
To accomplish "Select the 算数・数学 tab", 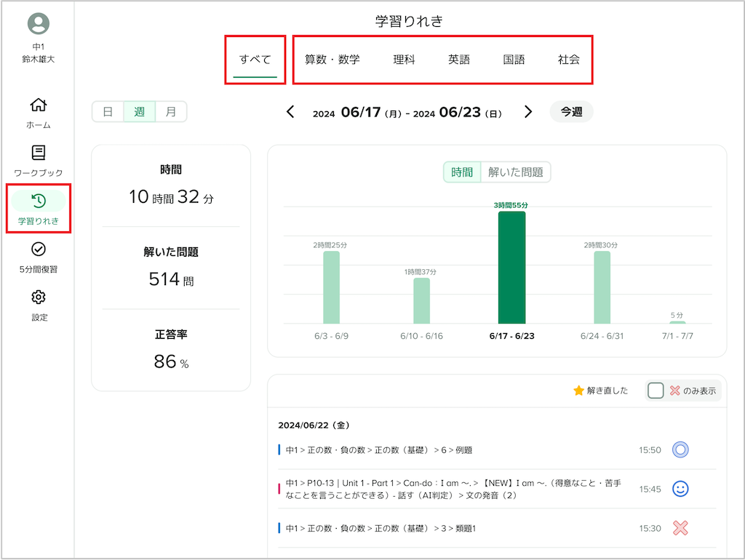I will [332, 60].
